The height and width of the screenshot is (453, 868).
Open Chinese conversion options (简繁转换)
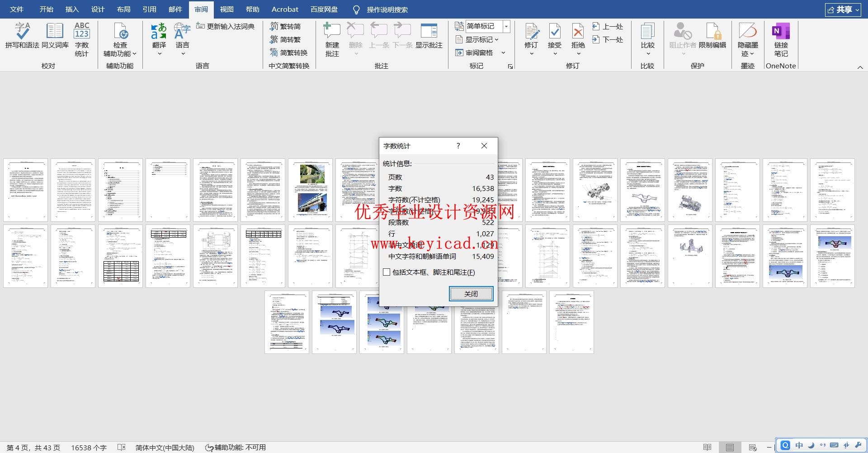point(288,52)
